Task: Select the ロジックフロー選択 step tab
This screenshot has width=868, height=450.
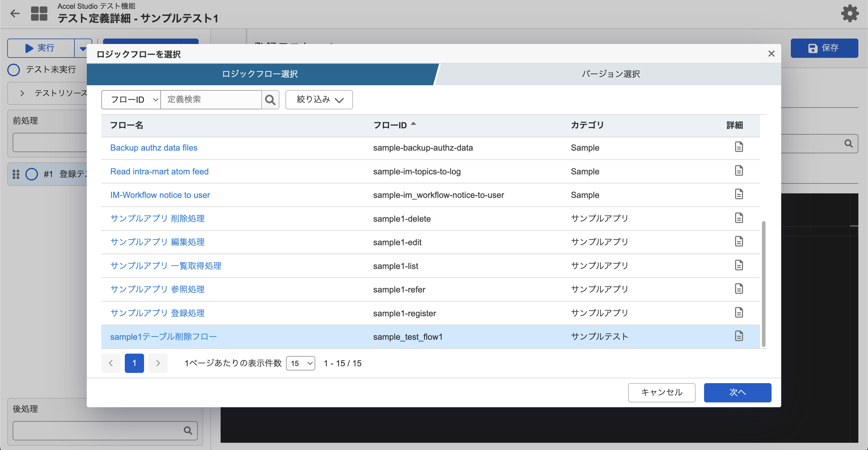Action: click(x=260, y=74)
